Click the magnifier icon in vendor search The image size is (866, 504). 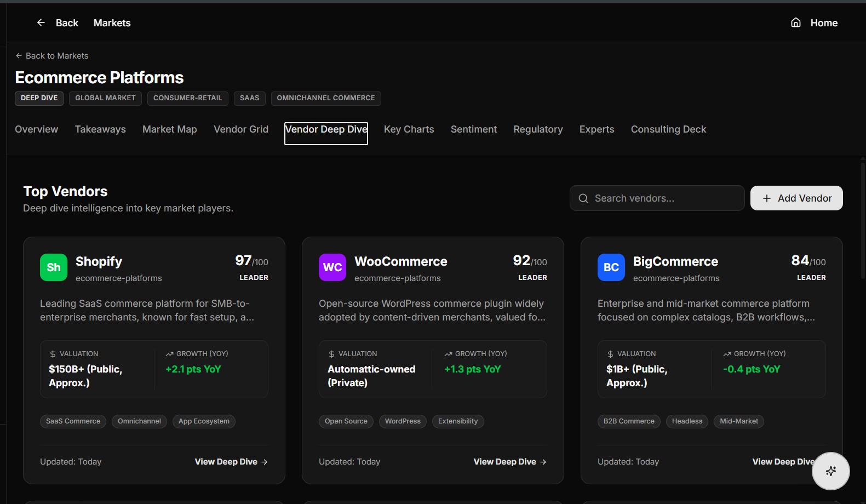(583, 198)
